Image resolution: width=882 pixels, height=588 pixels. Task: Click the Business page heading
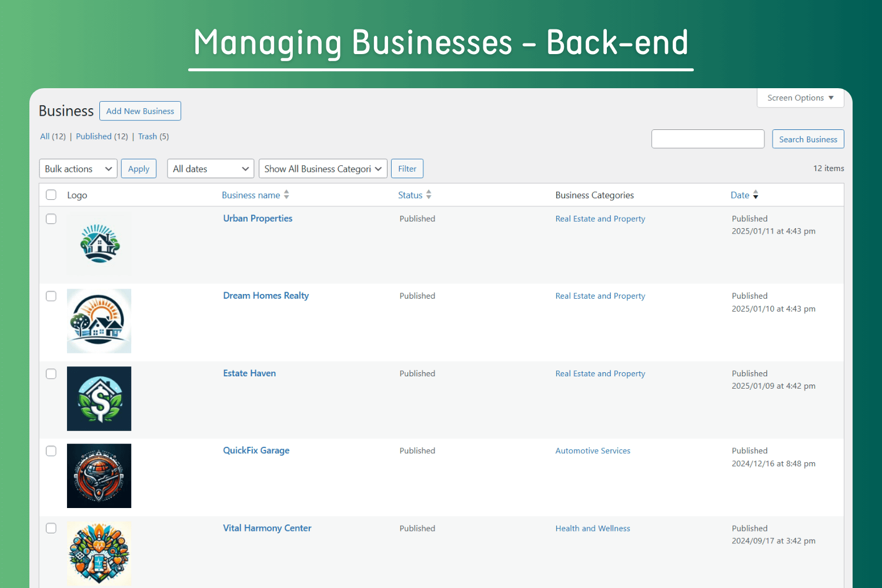point(66,111)
